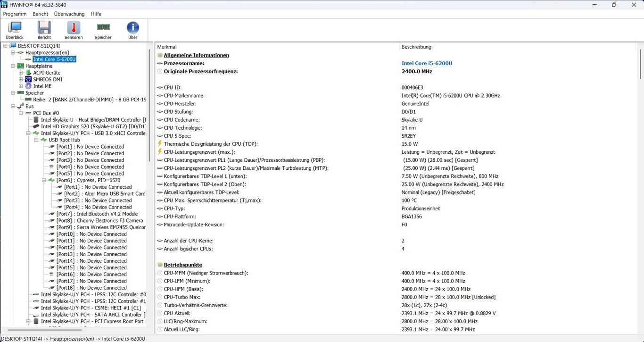Screen dimensions: 644x342
Task: Open the Über info icon
Action: (133, 30)
